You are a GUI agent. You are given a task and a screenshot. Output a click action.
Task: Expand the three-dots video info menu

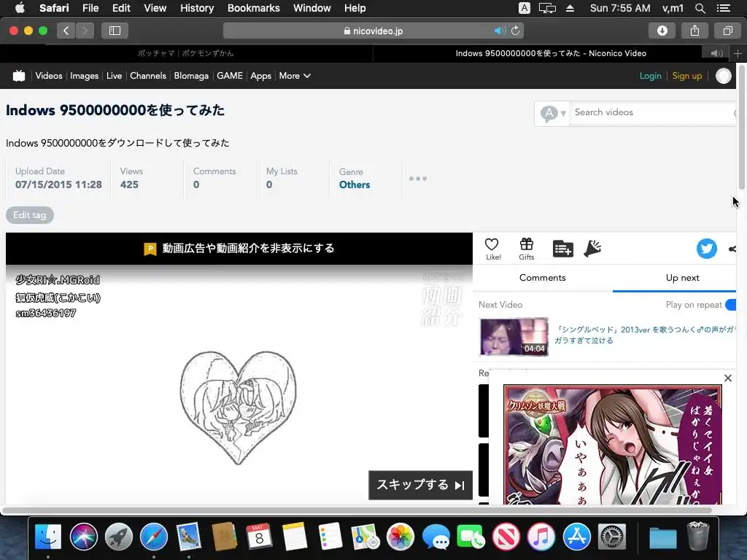(418, 179)
